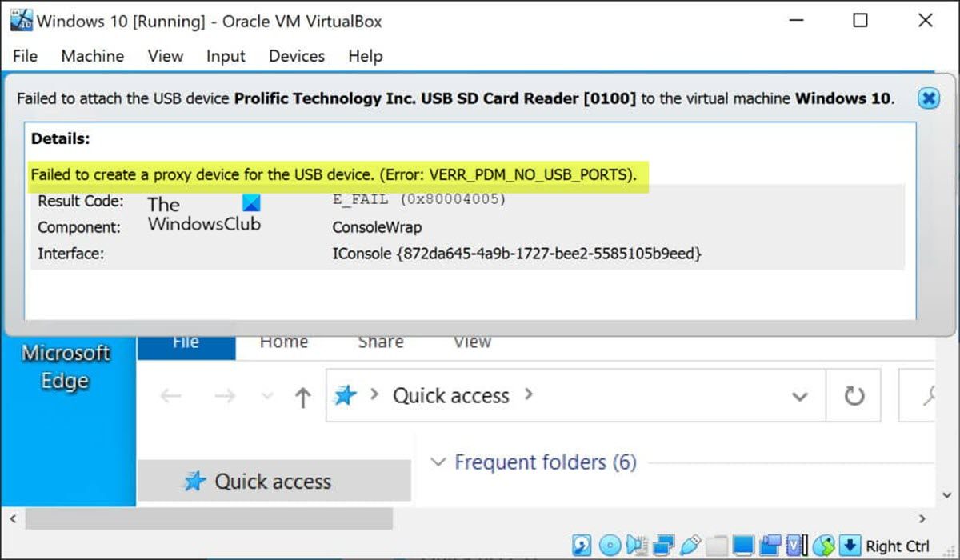Switch to Explorer's Share ribbon tab
This screenshot has height=560, width=960.
pyautogui.click(x=381, y=342)
